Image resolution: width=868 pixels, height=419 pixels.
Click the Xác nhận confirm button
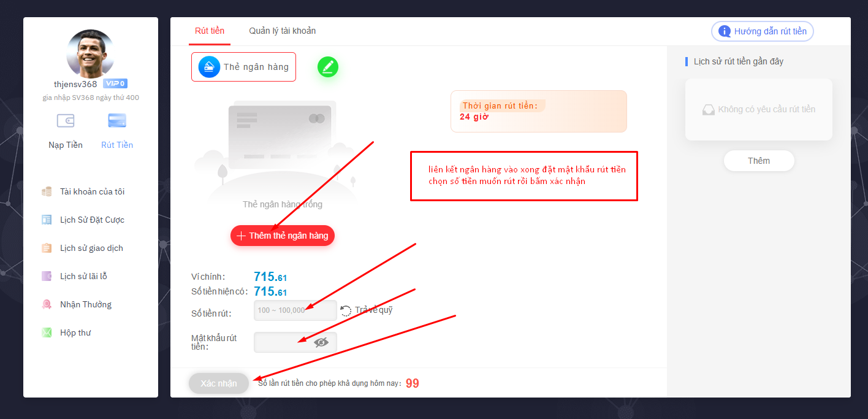219,383
